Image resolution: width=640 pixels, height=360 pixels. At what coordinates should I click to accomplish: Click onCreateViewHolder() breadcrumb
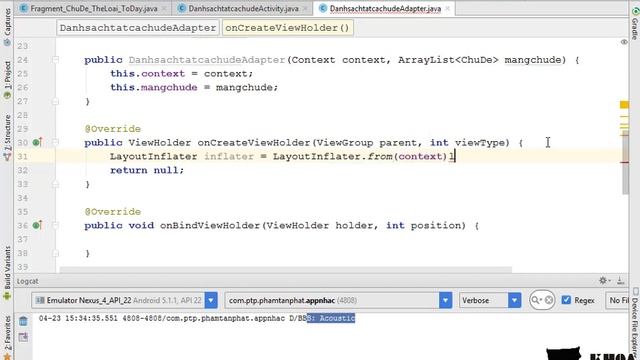287,28
